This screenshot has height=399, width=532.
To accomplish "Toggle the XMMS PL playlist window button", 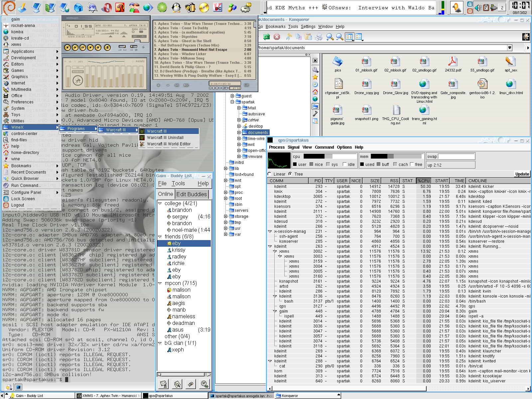I will pyautogui.click(x=143, y=36).
